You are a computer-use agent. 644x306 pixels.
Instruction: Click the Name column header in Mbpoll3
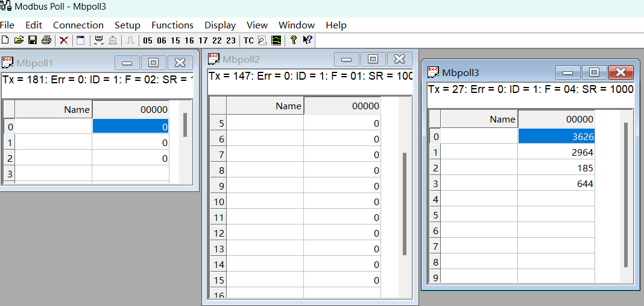click(x=479, y=120)
